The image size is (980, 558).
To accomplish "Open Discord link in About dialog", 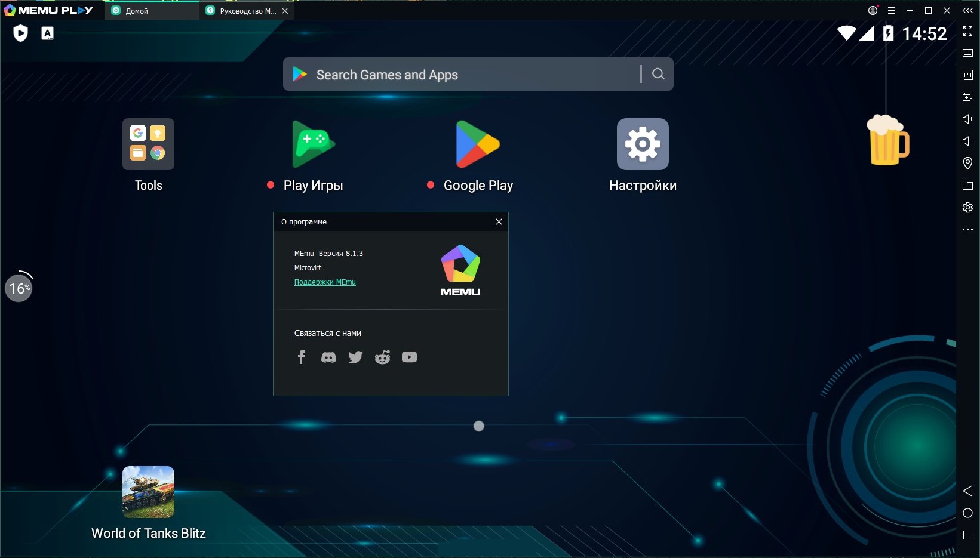I will [x=328, y=357].
